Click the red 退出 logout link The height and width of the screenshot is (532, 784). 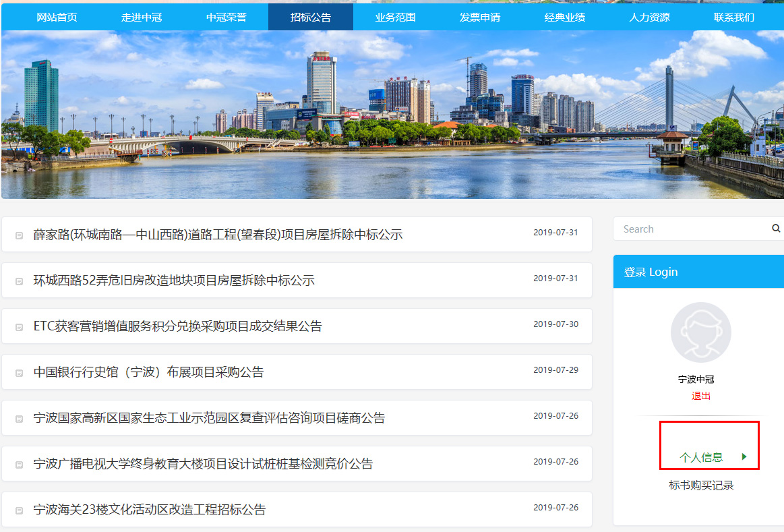701,396
